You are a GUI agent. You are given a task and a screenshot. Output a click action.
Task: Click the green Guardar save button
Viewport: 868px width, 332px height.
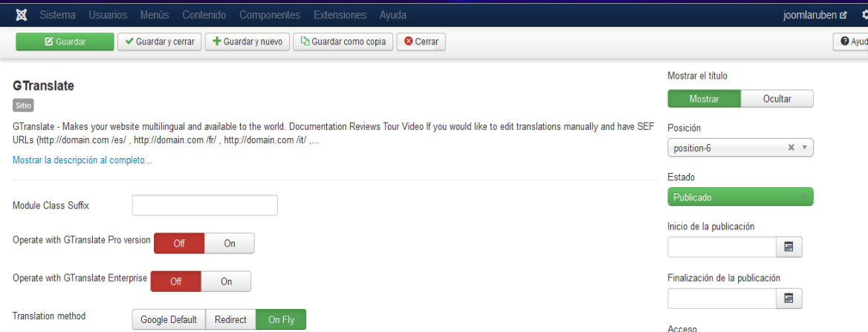click(65, 42)
